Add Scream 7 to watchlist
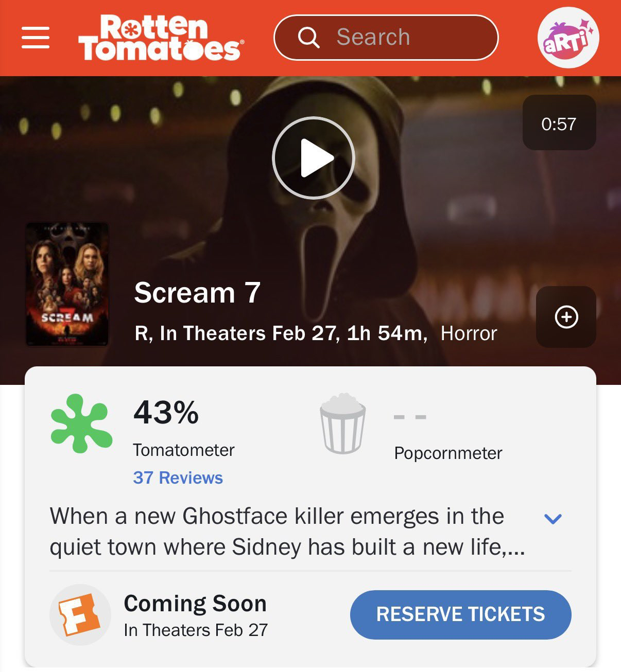This screenshot has width=621, height=672. click(566, 317)
